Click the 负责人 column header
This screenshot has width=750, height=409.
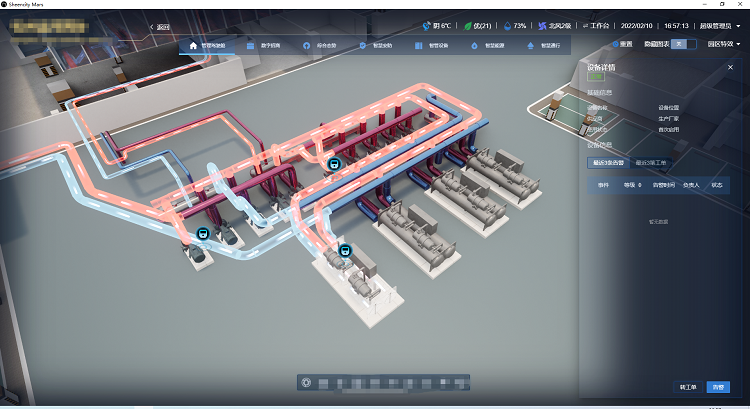tap(691, 185)
